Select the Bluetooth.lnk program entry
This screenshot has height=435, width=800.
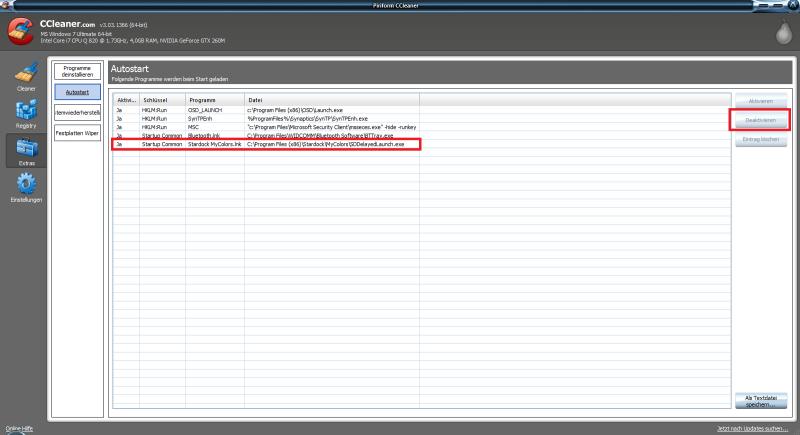click(x=204, y=136)
